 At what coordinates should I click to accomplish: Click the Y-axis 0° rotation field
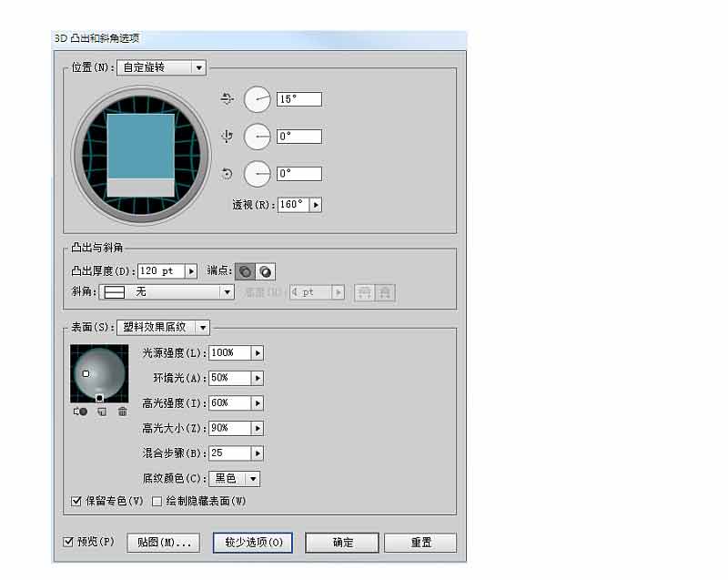(299, 137)
